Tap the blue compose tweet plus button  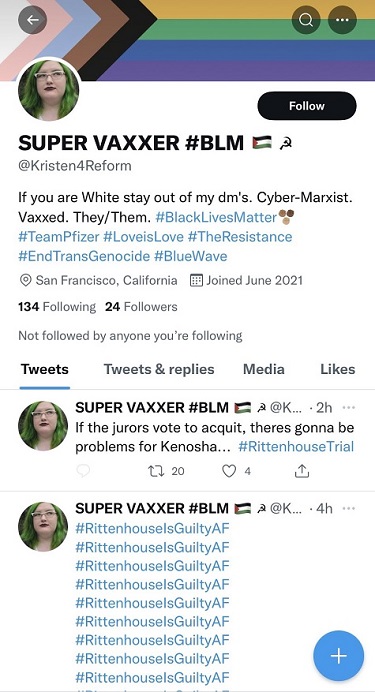coord(338,656)
